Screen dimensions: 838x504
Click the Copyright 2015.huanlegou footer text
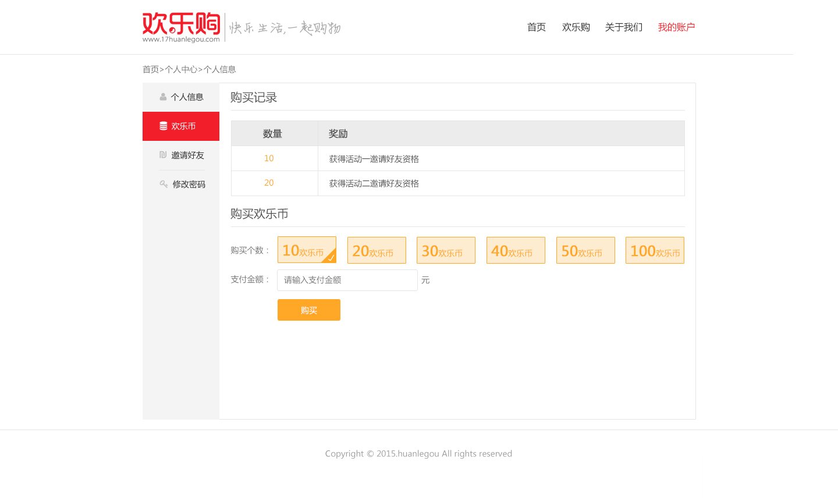418,453
